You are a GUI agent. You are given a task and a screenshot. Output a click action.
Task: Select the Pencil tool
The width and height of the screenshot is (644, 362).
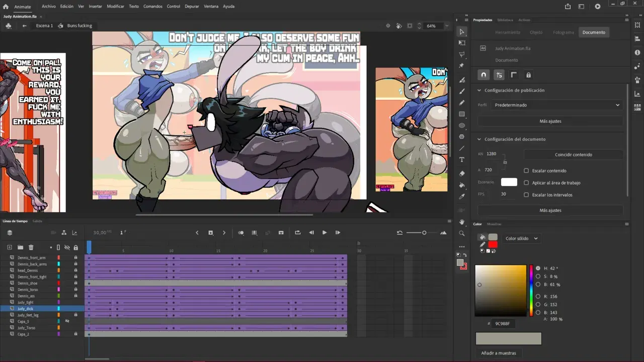tap(462, 103)
